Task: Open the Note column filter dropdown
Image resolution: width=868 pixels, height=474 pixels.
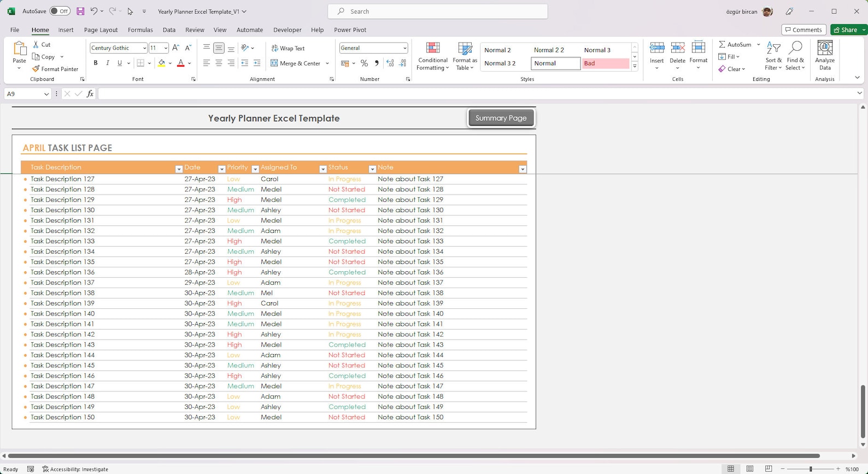Action: (x=523, y=169)
